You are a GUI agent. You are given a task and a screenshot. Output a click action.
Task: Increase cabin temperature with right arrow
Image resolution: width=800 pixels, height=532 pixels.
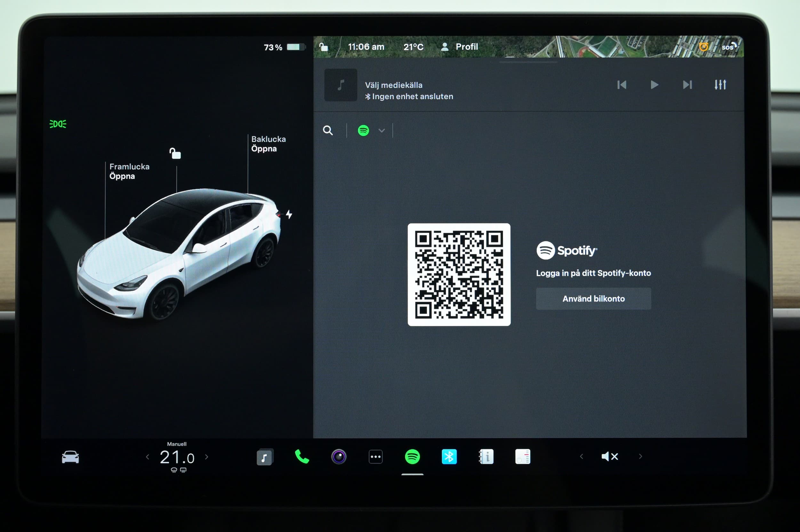click(x=207, y=457)
